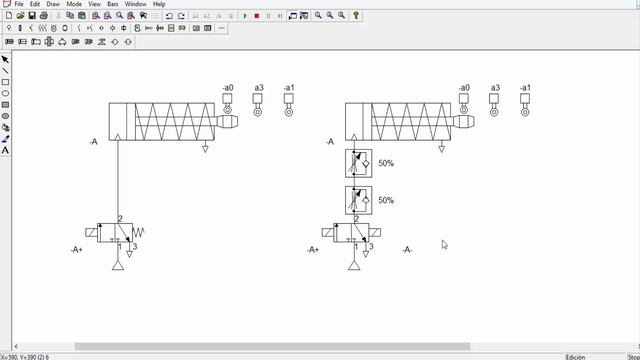Select the empty ellipse tool

point(5,93)
